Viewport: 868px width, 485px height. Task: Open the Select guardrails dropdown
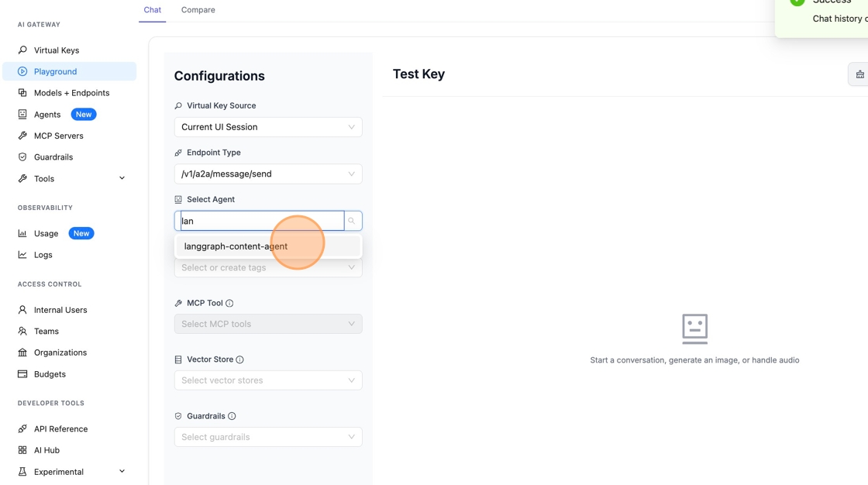point(267,437)
